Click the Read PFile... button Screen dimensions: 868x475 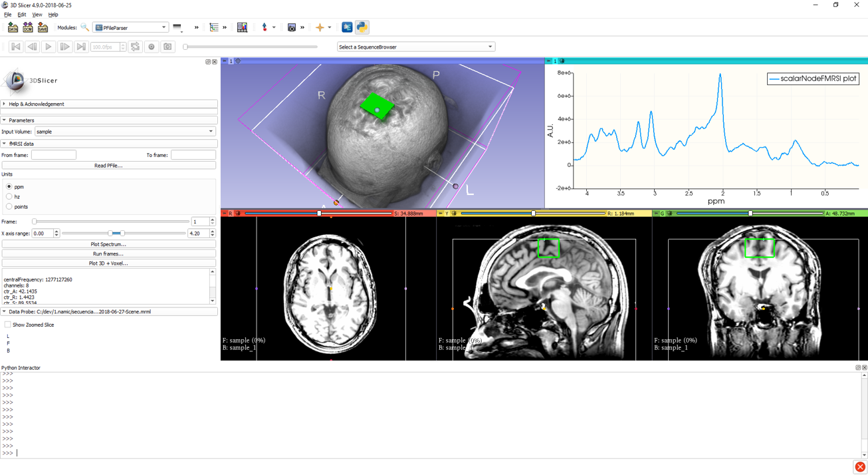tap(108, 166)
